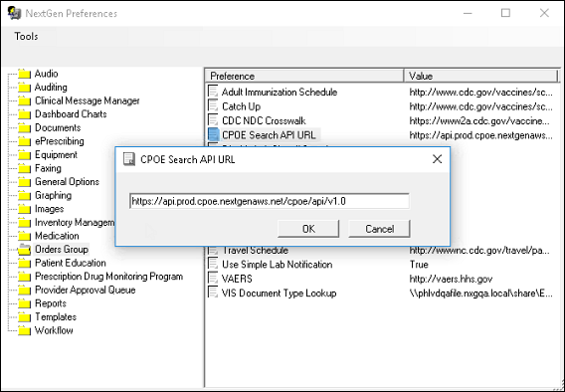
Task: Click the Orders Group open folder icon
Action: [x=25, y=250]
